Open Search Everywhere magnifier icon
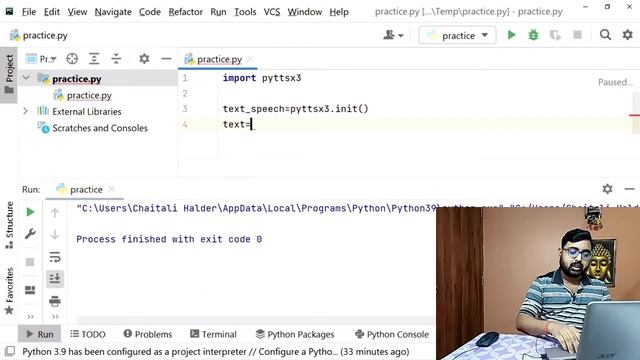This screenshot has height=360, width=640. tap(605, 35)
